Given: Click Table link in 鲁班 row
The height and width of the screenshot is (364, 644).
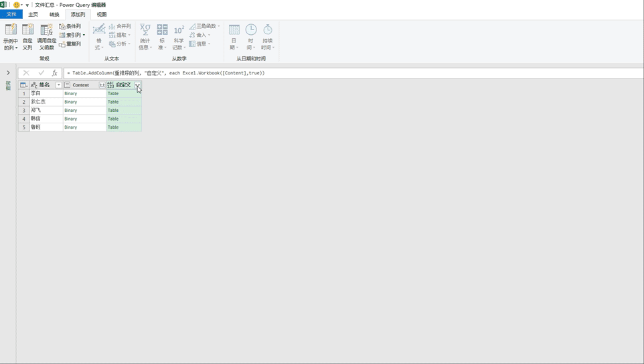Looking at the screenshot, I should click(x=113, y=127).
